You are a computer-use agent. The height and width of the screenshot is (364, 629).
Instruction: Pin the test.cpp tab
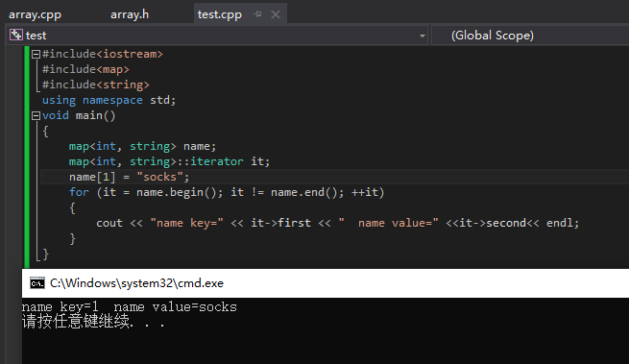pos(257,14)
